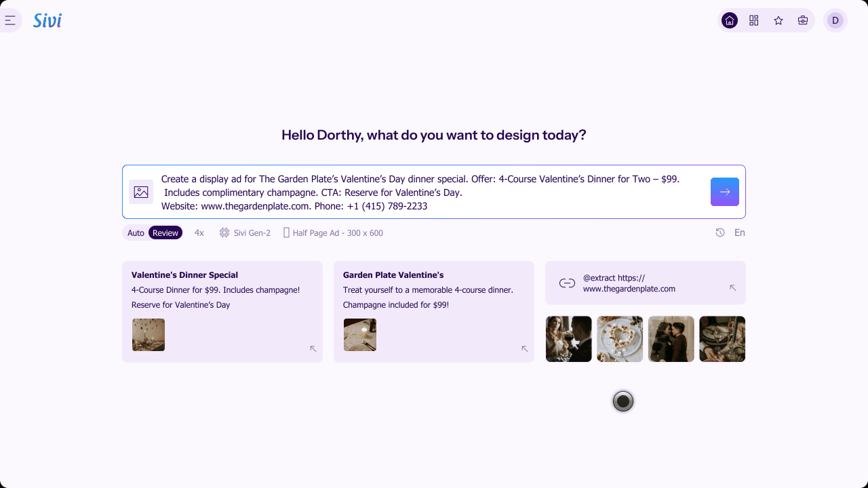Click the image upload icon in prompt box
The image size is (868, 488).
click(x=140, y=192)
